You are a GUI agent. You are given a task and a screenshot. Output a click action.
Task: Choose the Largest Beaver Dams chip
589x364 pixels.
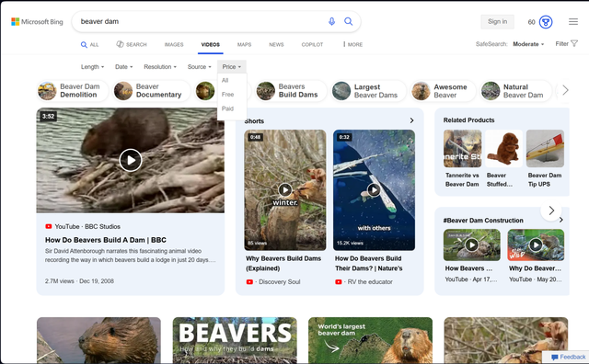pyautogui.click(x=368, y=91)
